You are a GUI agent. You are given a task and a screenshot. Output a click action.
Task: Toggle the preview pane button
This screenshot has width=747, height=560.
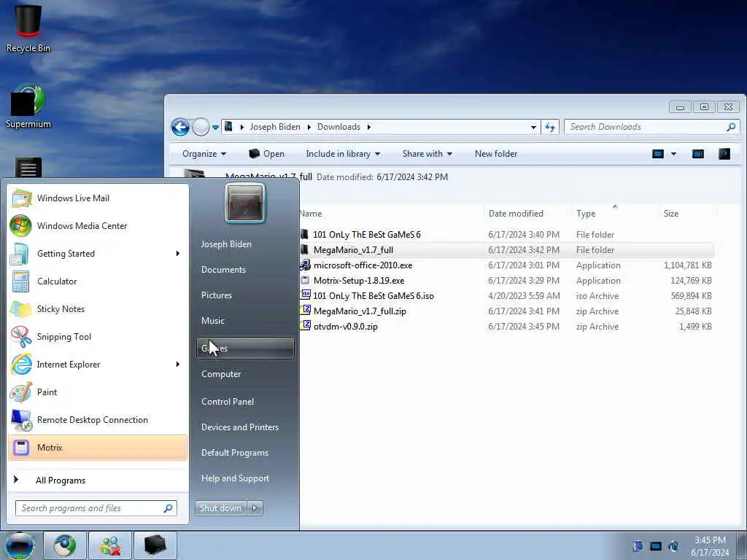698,154
